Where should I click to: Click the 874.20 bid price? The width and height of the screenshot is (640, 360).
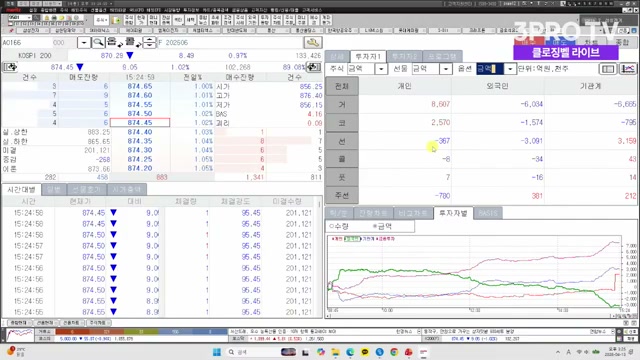coord(140,168)
